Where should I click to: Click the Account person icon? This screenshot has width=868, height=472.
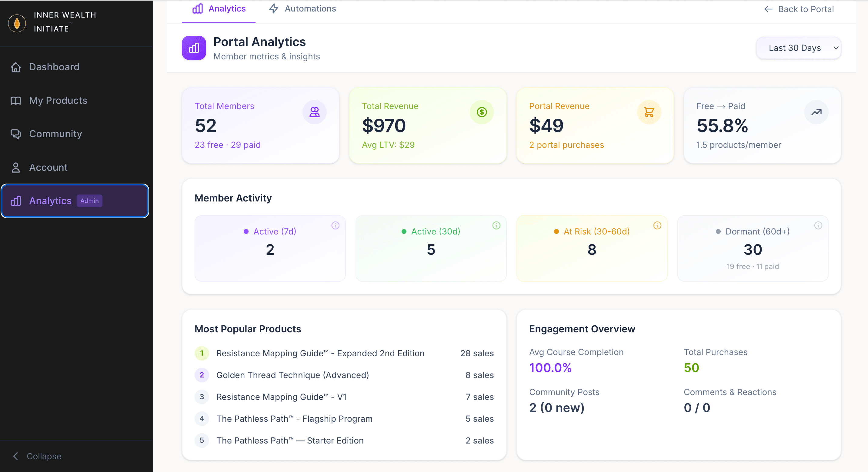coord(15,167)
